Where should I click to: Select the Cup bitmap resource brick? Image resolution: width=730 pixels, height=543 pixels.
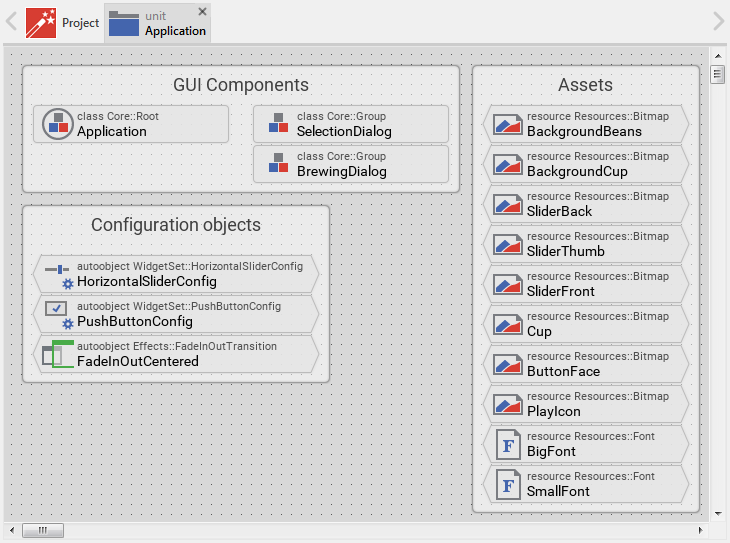tap(586, 324)
